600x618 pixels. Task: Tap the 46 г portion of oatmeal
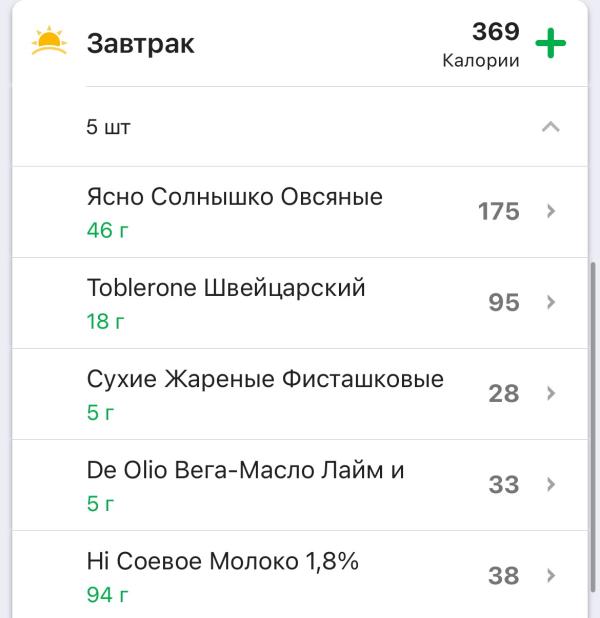click(107, 230)
